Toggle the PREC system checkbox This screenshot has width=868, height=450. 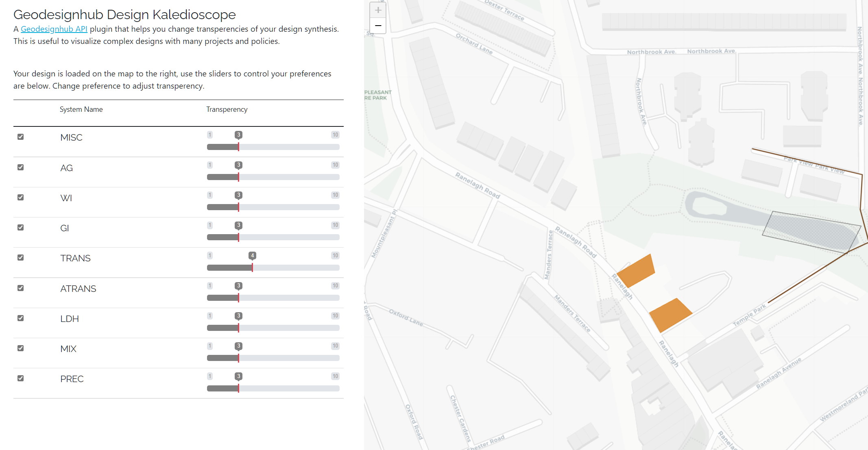pos(21,378)
